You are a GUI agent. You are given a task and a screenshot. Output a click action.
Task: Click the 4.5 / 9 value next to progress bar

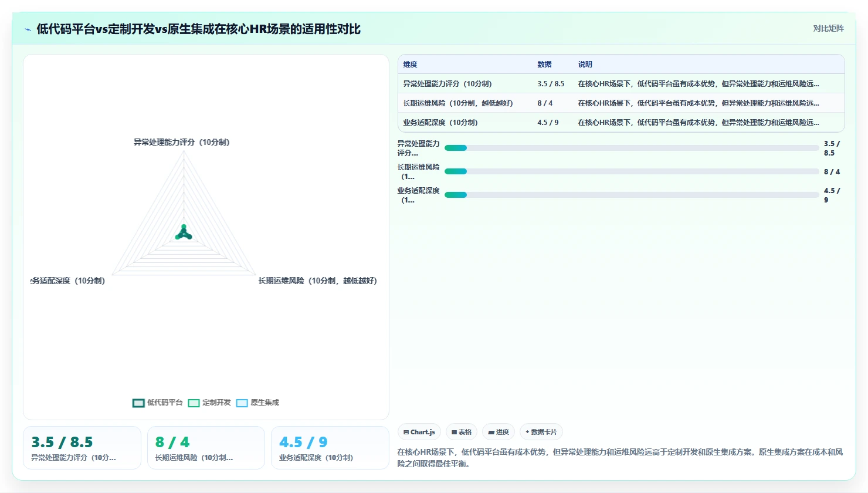point(832,195)
